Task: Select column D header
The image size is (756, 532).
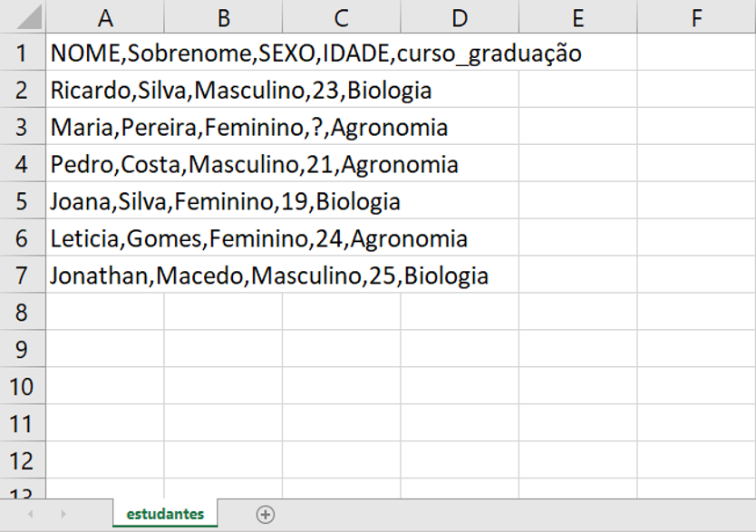Action: click(460, 16)
